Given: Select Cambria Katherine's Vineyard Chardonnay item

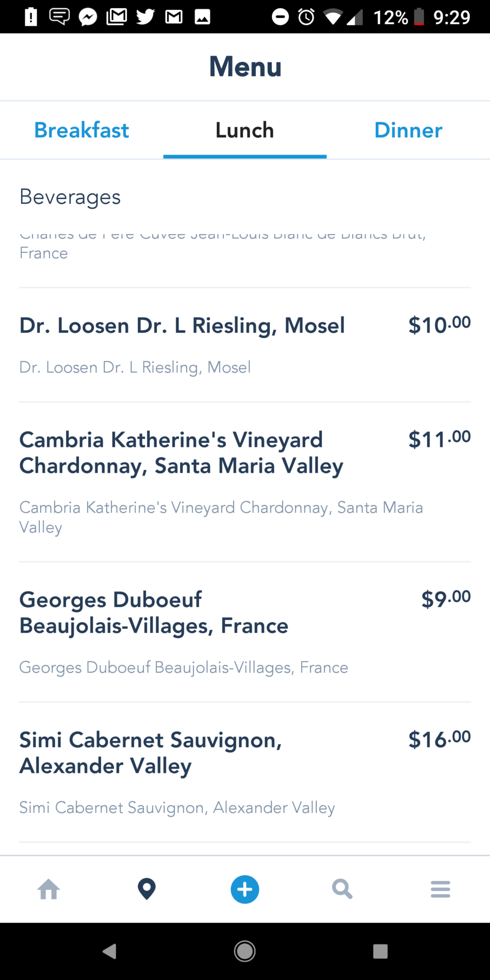Looking at the screenshot, I should pyautogui.click(x=245, y=482).
